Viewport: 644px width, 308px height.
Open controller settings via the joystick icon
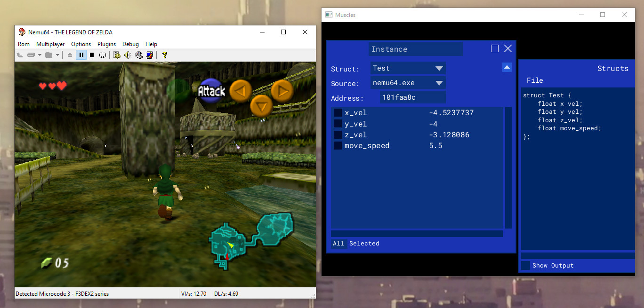coord(139,55)
